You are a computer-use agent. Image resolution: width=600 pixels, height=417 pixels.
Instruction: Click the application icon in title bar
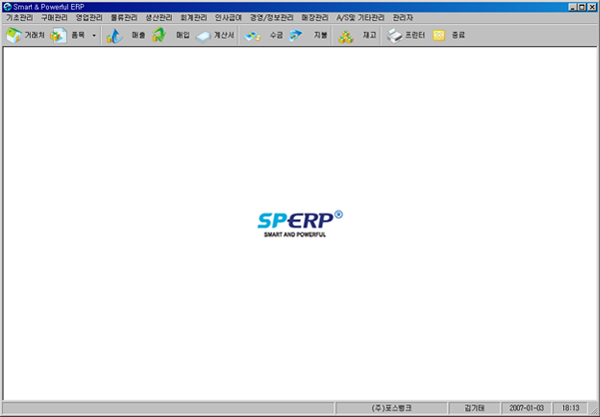[x=7, y=7]
